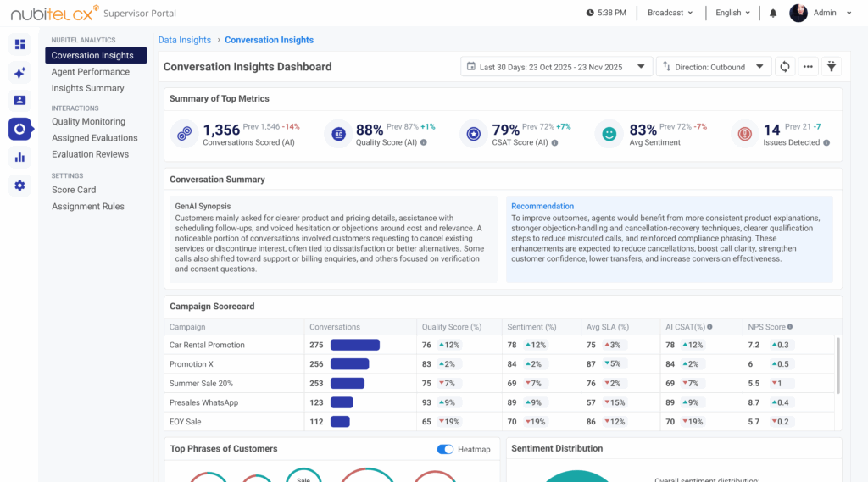Open the settings gear in left rail
Viewport: 868px width, 482px height.
pyautogui.click(x=20, y=186)
